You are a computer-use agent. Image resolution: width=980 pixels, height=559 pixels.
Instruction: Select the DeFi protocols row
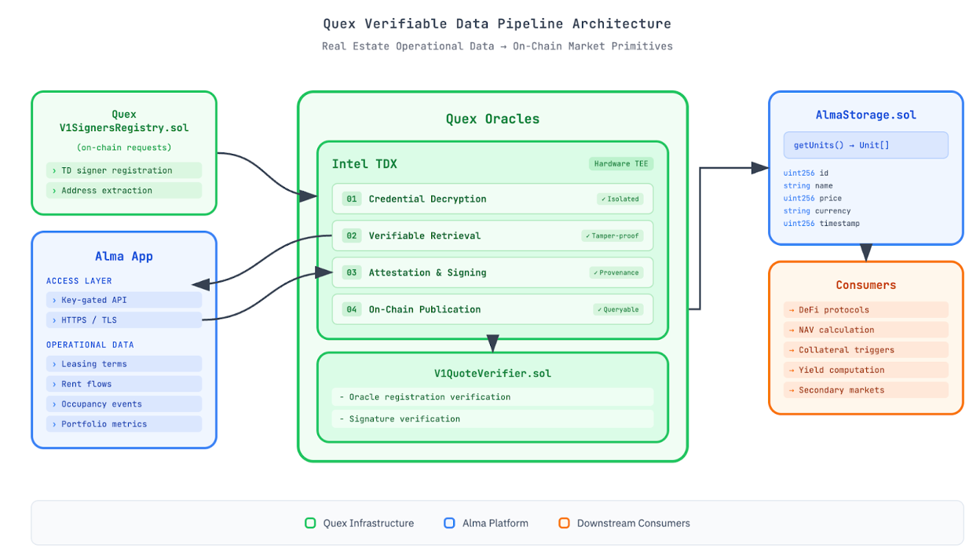point(865,309)
